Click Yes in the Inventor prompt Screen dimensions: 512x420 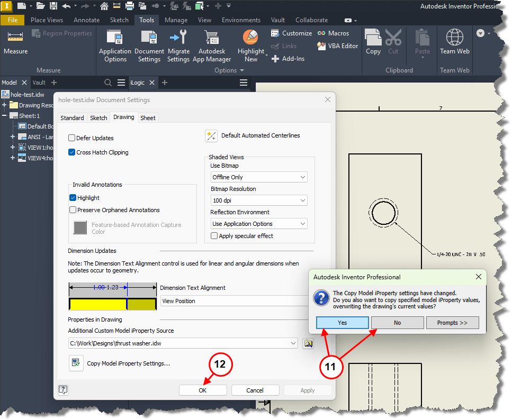(342, 323)
